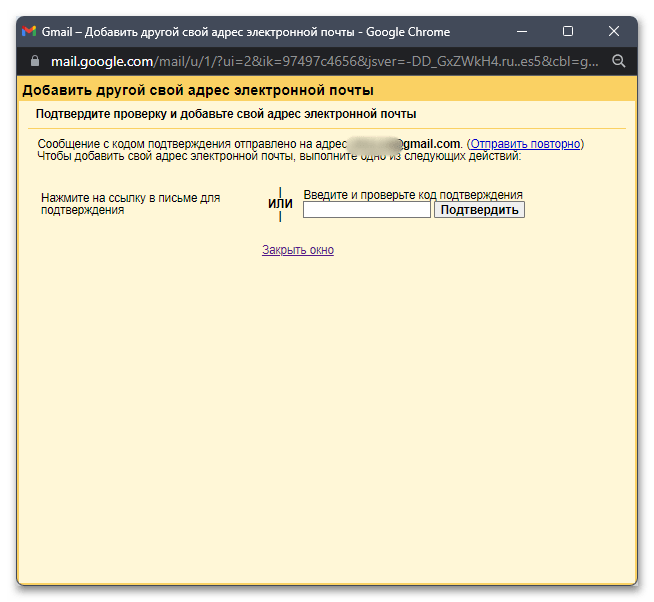Image resolution: width=654 pixels, height=602 pixels.
Task: Focus the verification code input field
Action: (x=366, y=210)
